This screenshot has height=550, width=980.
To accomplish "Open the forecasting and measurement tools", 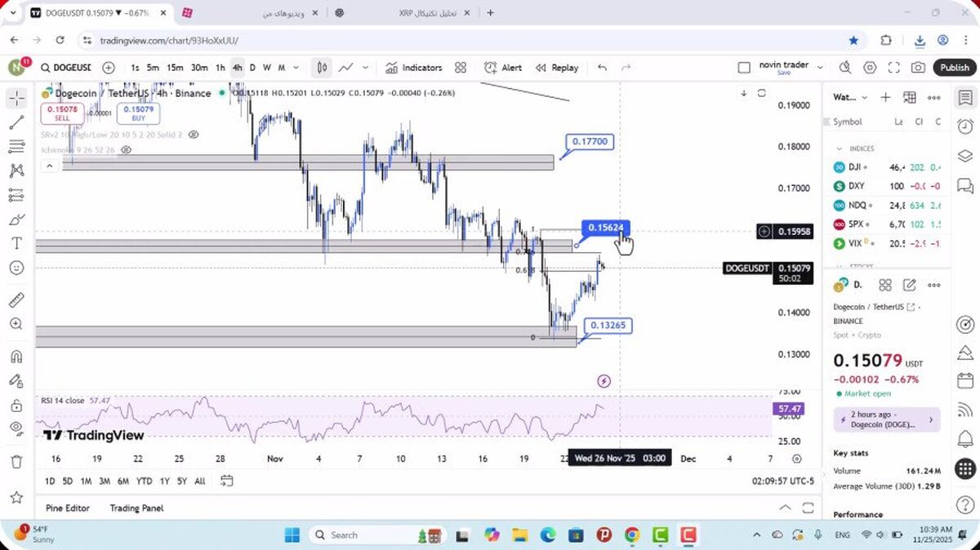I will point(16,195).
